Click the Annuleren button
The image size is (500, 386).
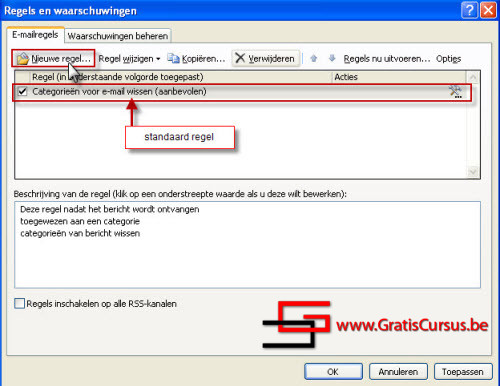pyautogui.click(x=398, y=371)
